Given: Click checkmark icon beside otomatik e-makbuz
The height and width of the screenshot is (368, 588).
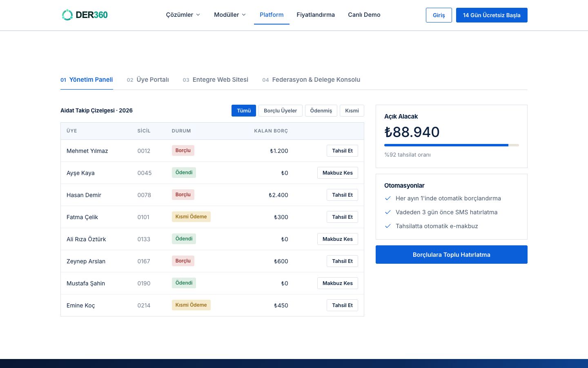Looking at the screenshot, I should (388, 226).
